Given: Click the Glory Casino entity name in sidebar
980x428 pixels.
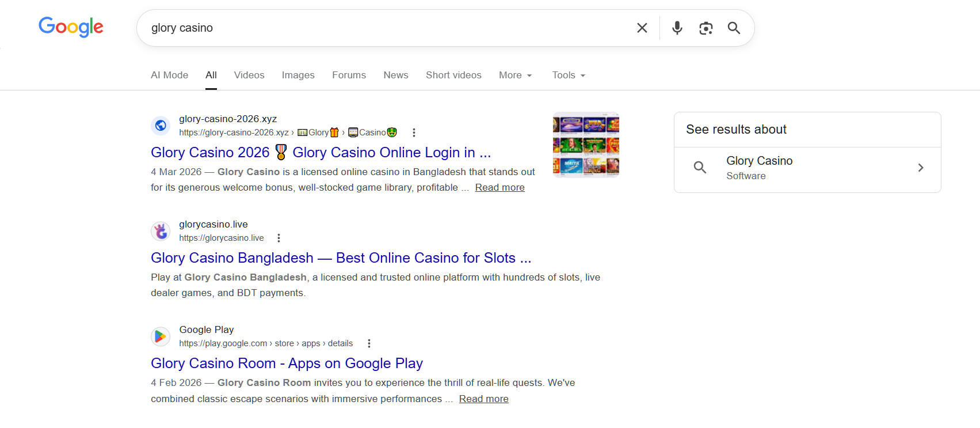Looking at the screenshot, I should [759, 161].
